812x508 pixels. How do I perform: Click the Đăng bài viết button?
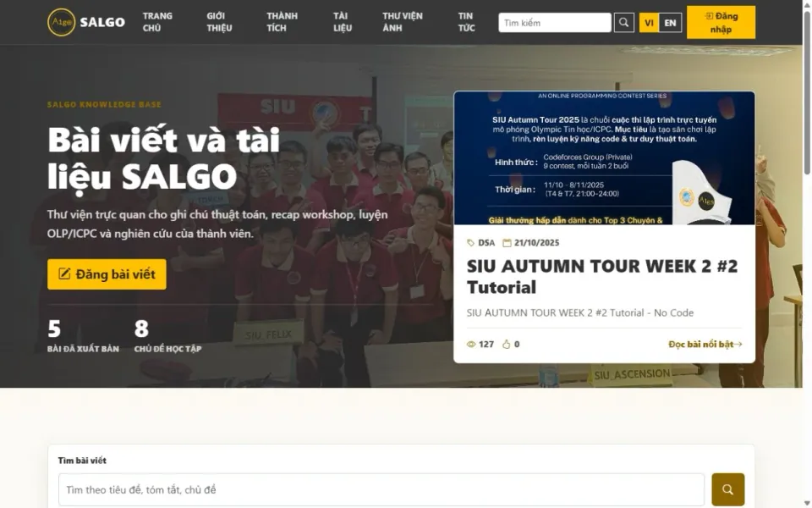click(x=107, y=274)
